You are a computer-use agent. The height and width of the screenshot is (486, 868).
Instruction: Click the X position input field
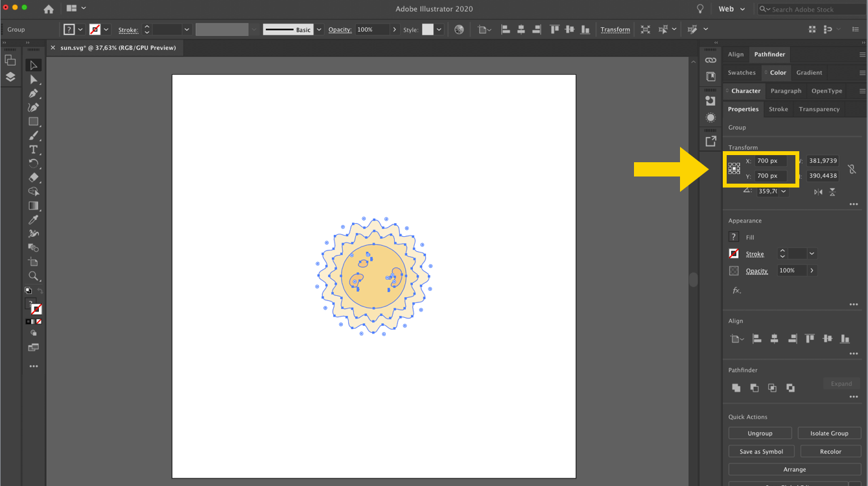click(770, 161)
